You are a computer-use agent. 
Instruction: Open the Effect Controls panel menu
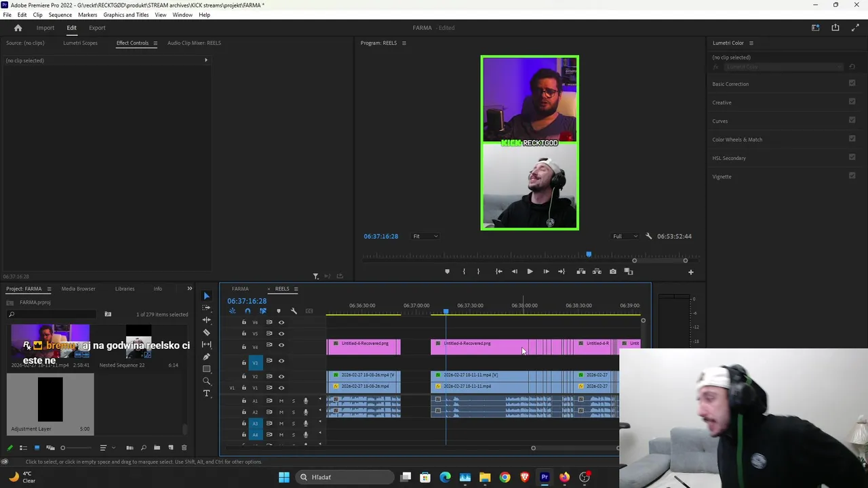(155, 43)
